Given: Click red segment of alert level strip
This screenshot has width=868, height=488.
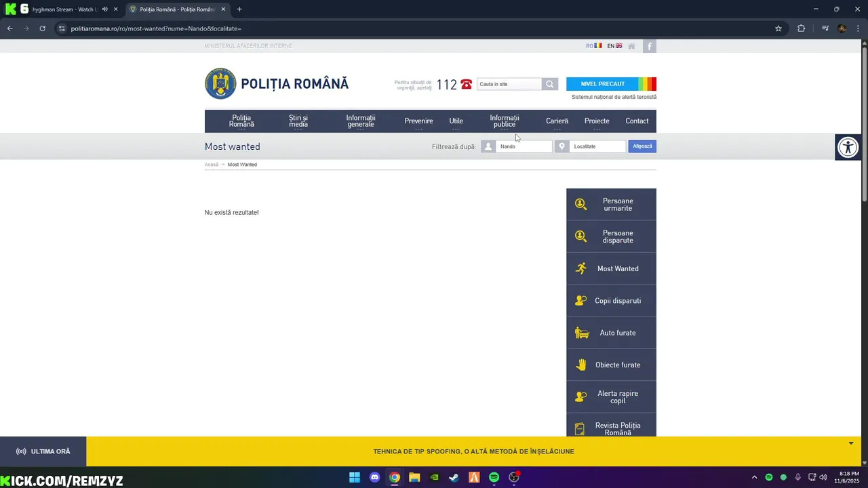Looking at the screenshot, I should 654,84.
